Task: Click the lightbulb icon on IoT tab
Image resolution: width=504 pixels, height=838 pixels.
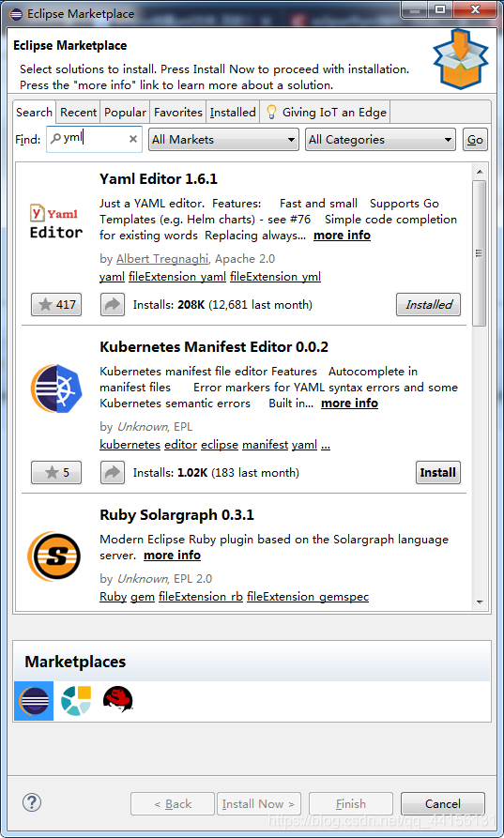Action: (271, 112)
